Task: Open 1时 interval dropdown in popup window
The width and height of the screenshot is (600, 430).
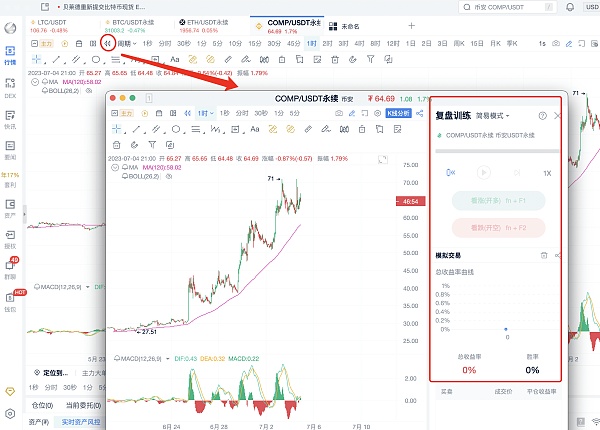Action: pos(205,113)
